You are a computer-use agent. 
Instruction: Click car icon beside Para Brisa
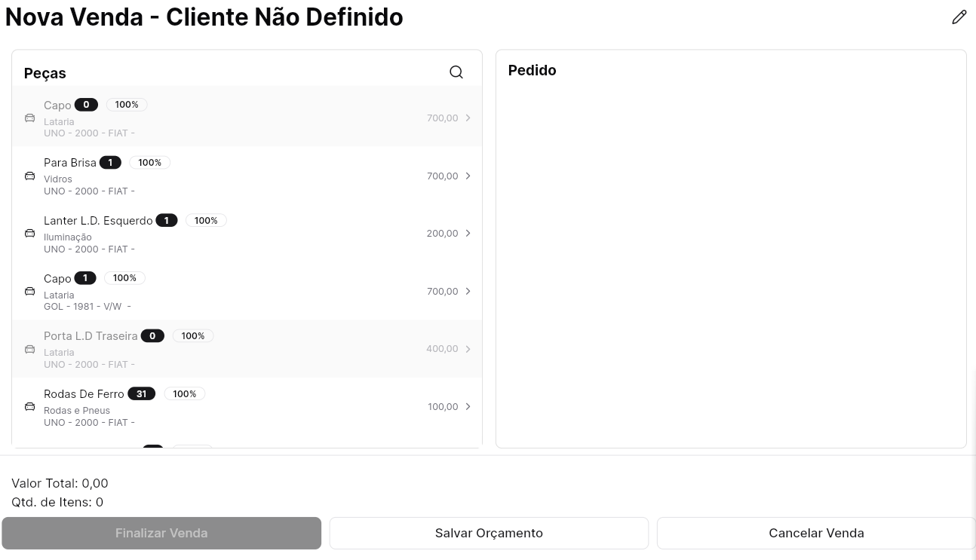(29, 176)
